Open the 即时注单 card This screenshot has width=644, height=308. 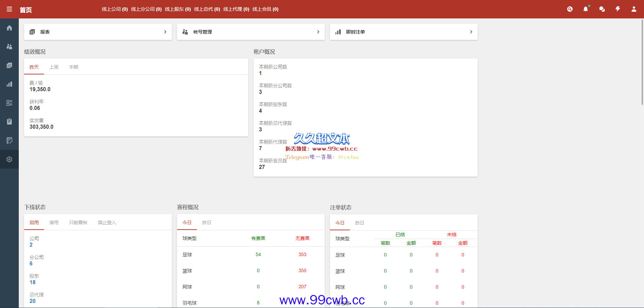pos(404,32)
